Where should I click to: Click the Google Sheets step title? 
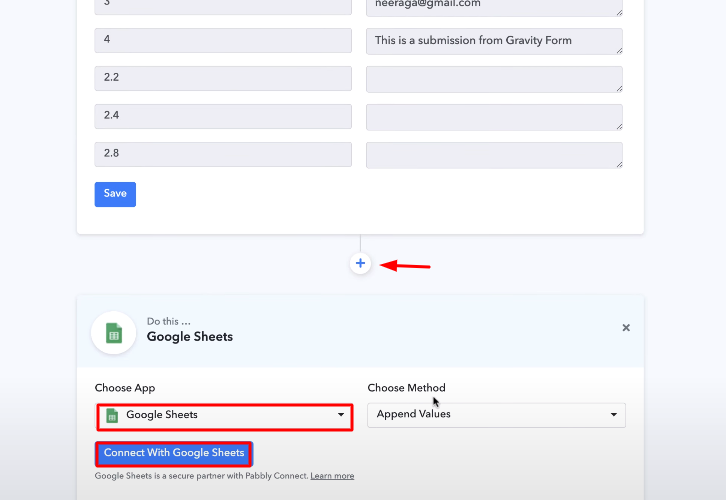(190, 337)
